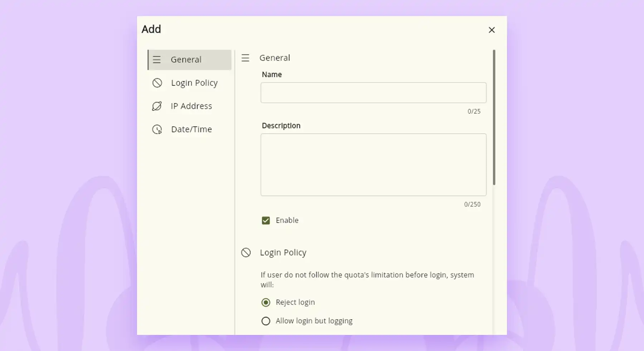Select the Reject login radio button

[266, 302]
